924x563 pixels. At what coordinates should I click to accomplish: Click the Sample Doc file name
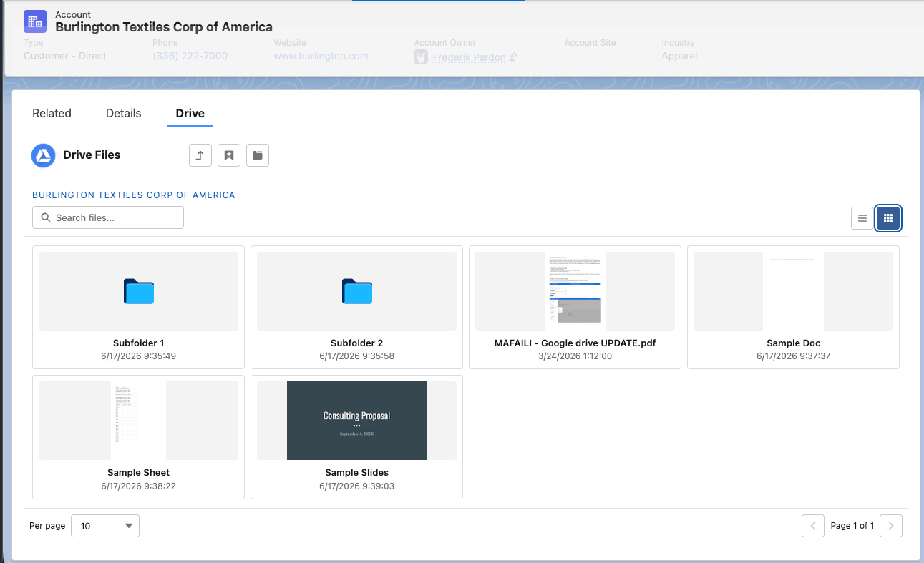click(794, 343)
